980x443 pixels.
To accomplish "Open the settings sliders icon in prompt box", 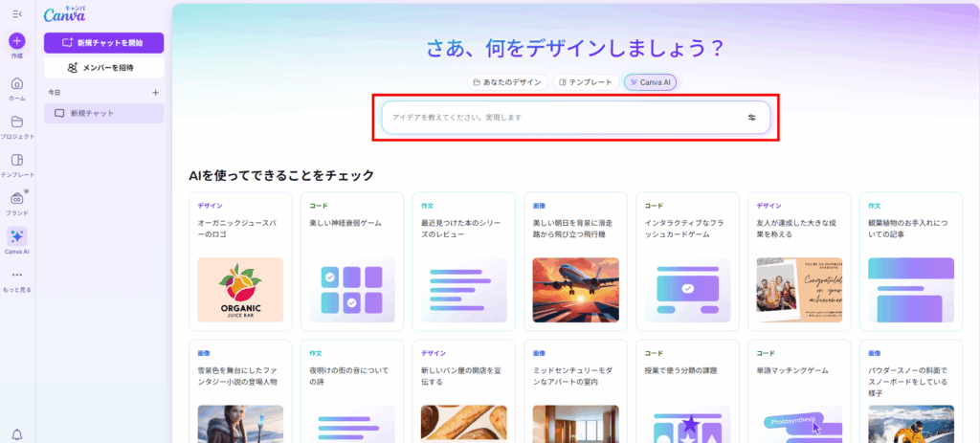I will pos(751,118).
